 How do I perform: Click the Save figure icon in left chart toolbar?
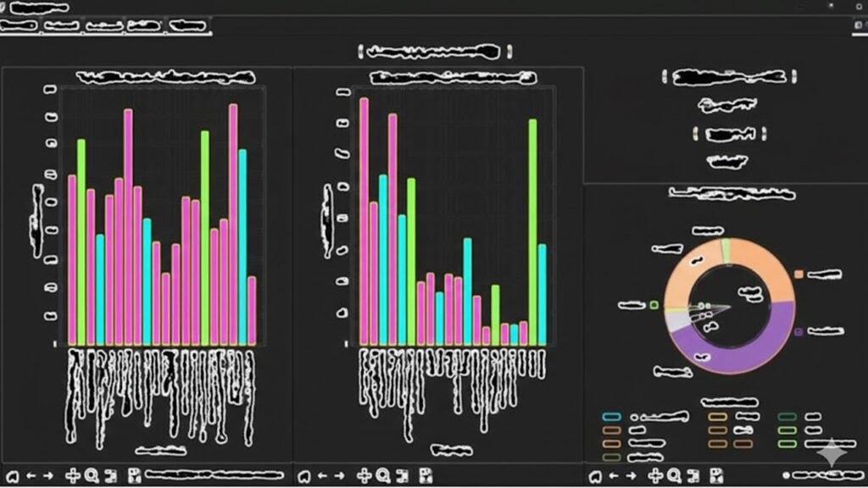point(135,476)
